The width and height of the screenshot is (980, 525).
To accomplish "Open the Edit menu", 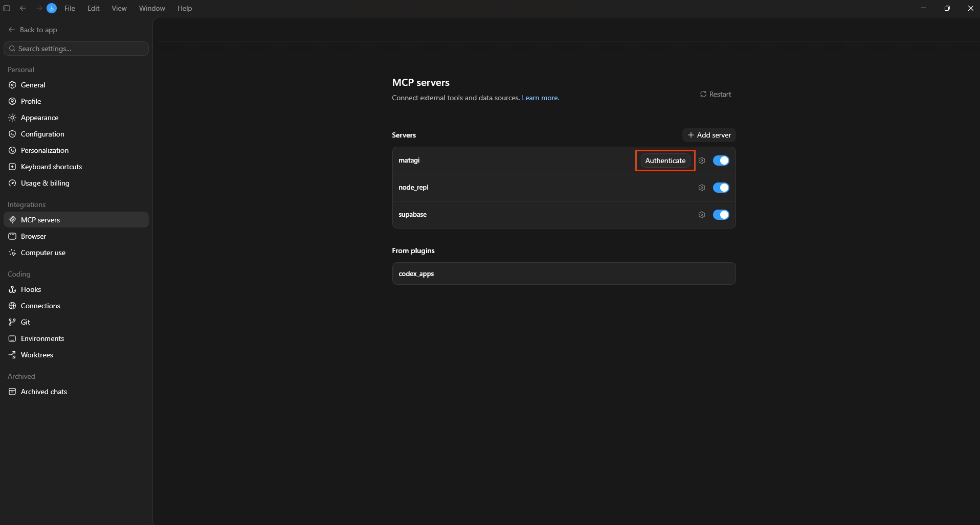I will tap(93, 8).
